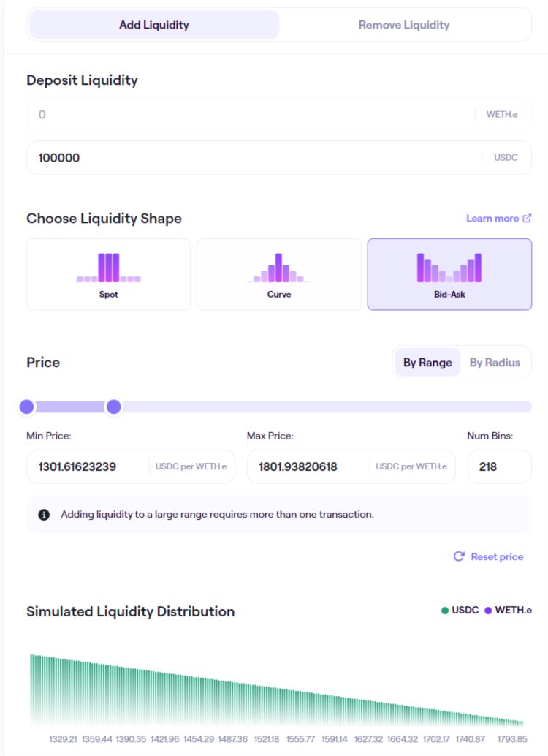Select the Curve liquidity shape icon
This screenshot has width=548, height=756.
coord(278,267)
